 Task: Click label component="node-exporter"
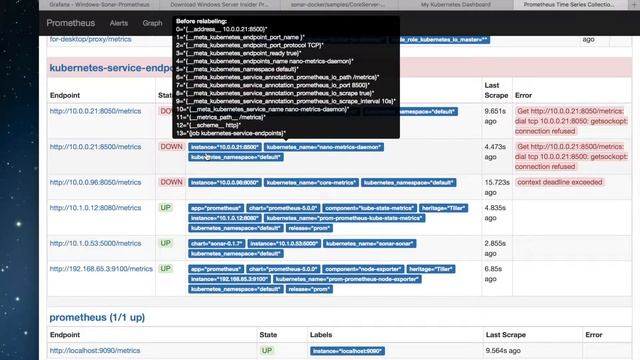363,269
